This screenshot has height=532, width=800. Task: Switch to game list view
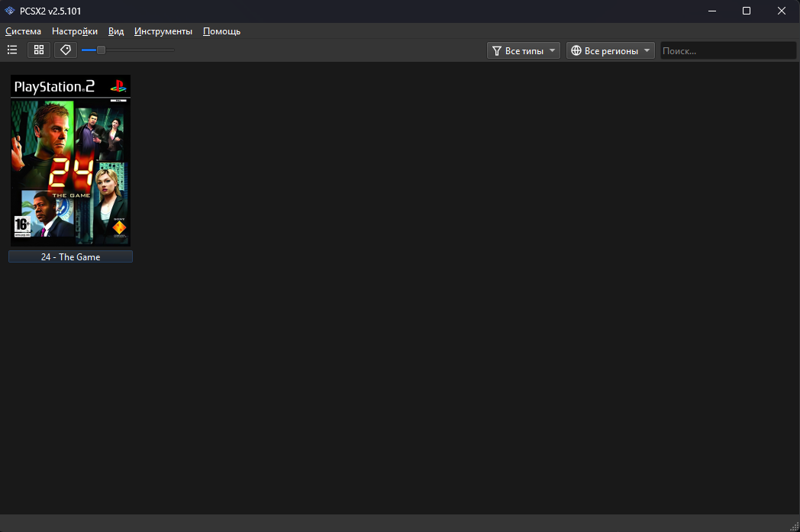pyautogui.click(x=12, y=50)
